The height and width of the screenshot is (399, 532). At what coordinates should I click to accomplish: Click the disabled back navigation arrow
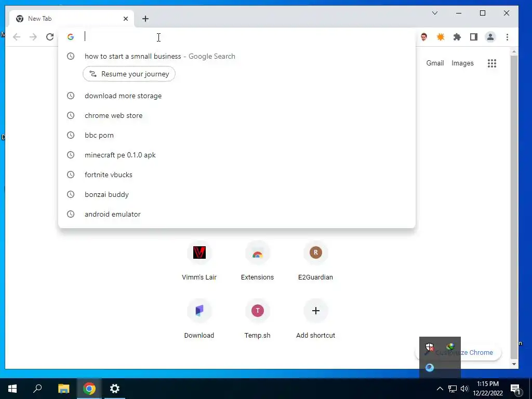16,37
